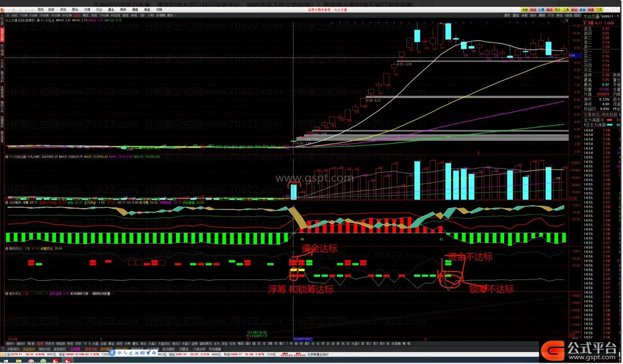623x364 pixels.
Task: Open the 期货 menu
Action: [x=123, y=10]
